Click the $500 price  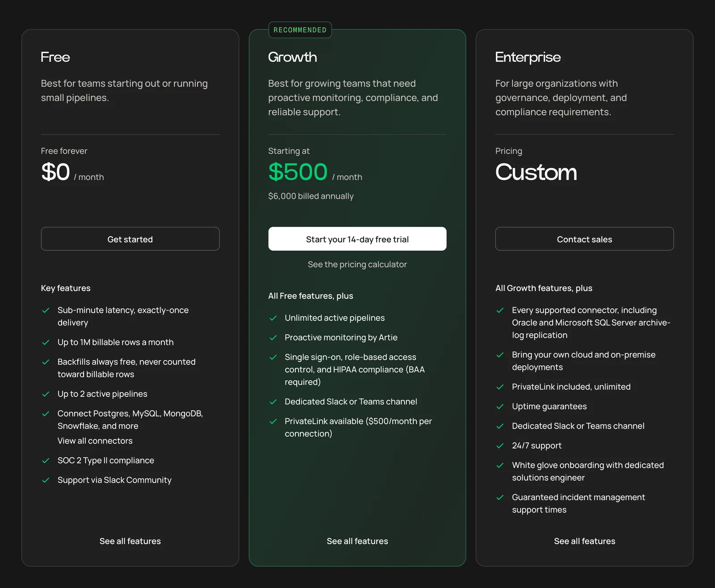(298, 172)
